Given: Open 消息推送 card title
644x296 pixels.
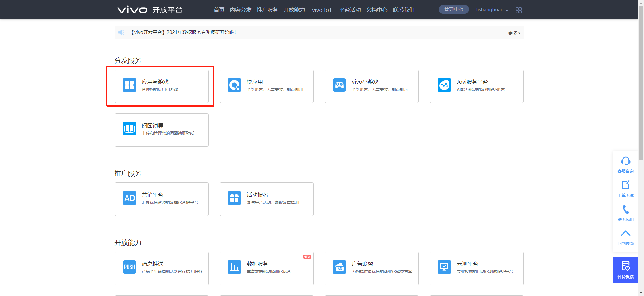Looking at the screenshot, I should pyautogui.click(x=152, y=264).
